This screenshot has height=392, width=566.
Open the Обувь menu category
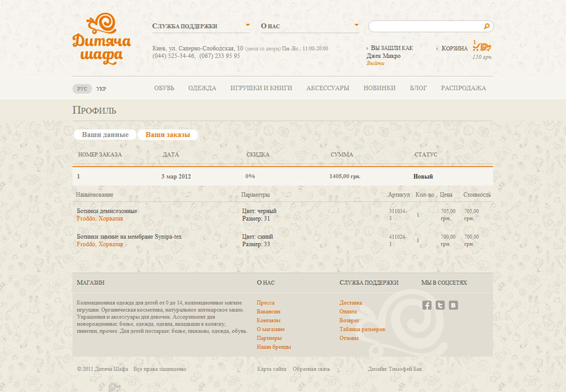coord(164,88)
